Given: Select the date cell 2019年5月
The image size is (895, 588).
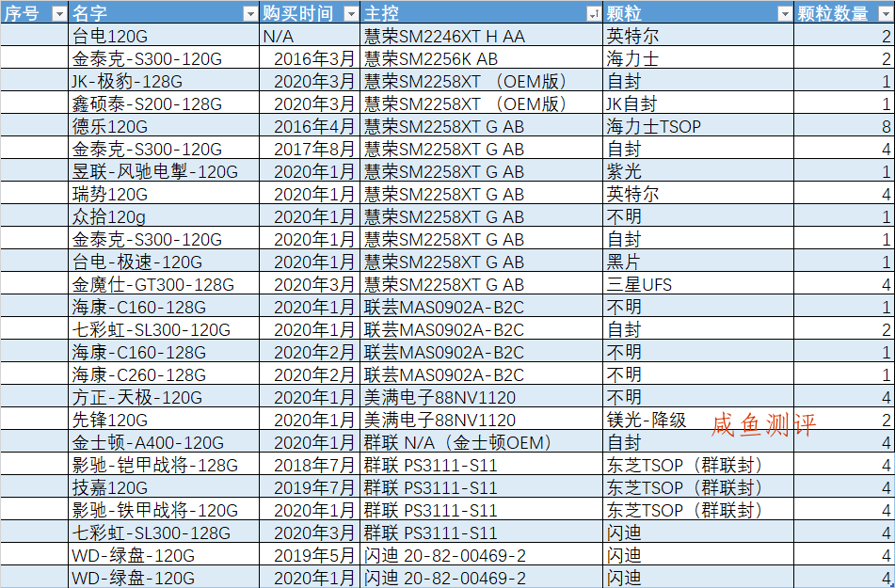Looking at the screenshot, I should point(310,555).
